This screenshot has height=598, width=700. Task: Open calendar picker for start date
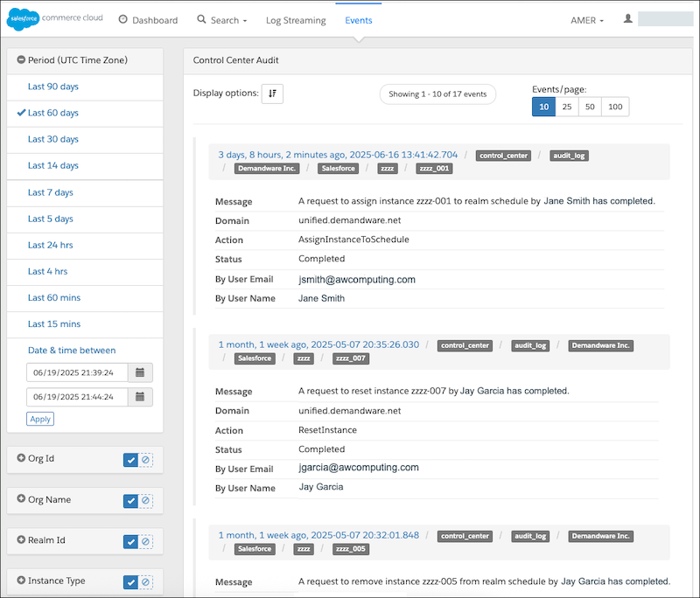[x=140, y=372]
